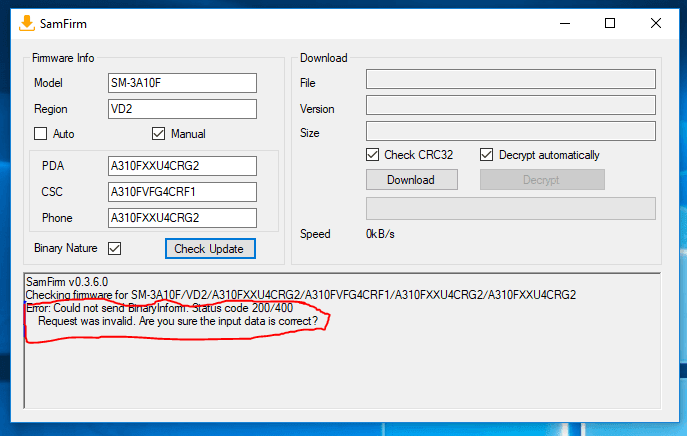The width and height of the screenshot is (687, 436).
Task: Disable the Check CRC32 checkbox
Action: pos(372,155)
